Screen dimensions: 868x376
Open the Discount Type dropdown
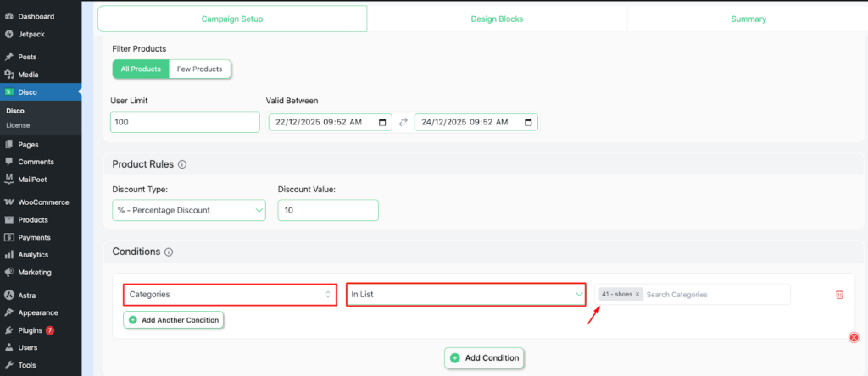(189, 211)
